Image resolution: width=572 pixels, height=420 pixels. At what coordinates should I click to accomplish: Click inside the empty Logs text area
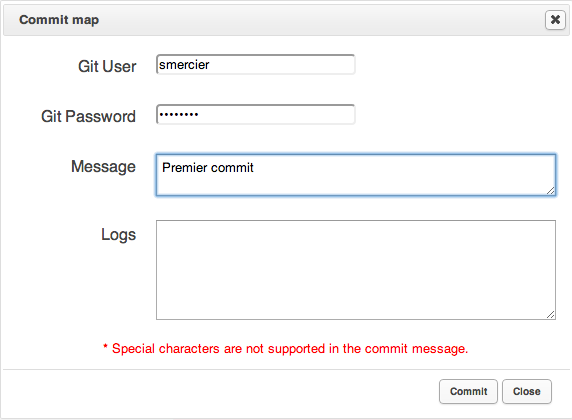click(356, 270)
